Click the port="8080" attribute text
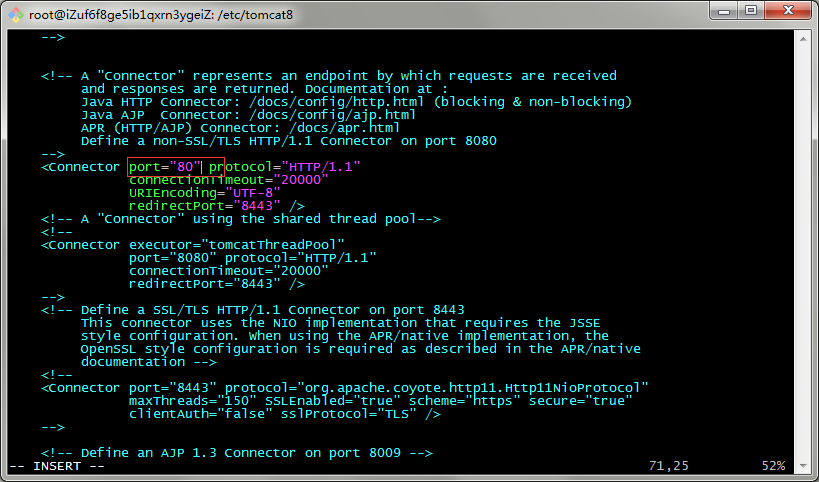This screenshot has width=819, height=482. 173,258
